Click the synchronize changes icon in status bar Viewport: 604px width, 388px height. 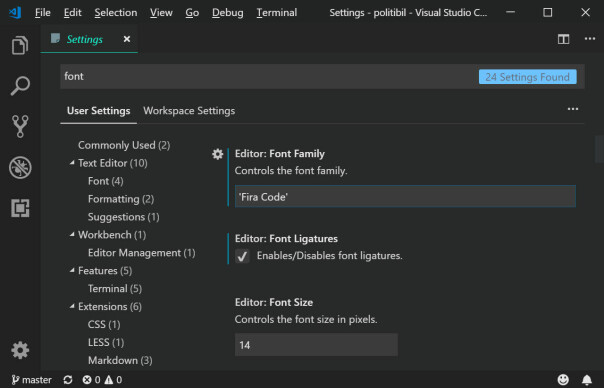click(x=68, y=380)
